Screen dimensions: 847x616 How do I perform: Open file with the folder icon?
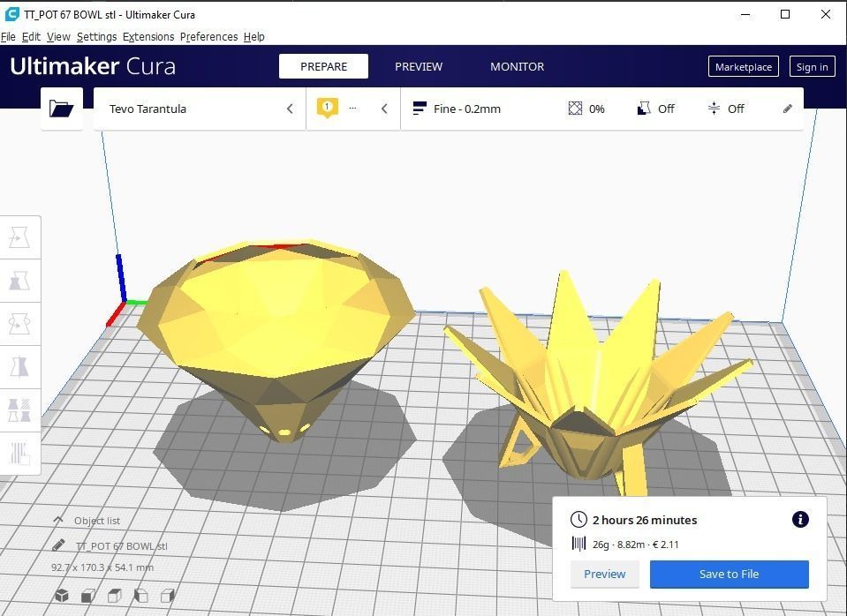[x=62, y=109]
